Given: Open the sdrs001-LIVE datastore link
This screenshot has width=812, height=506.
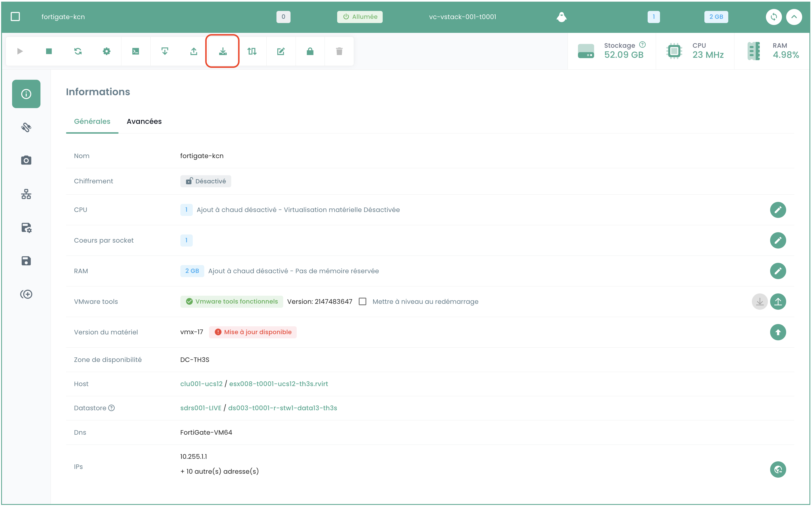Looking at the screenshot, I should tap(201, 408).
